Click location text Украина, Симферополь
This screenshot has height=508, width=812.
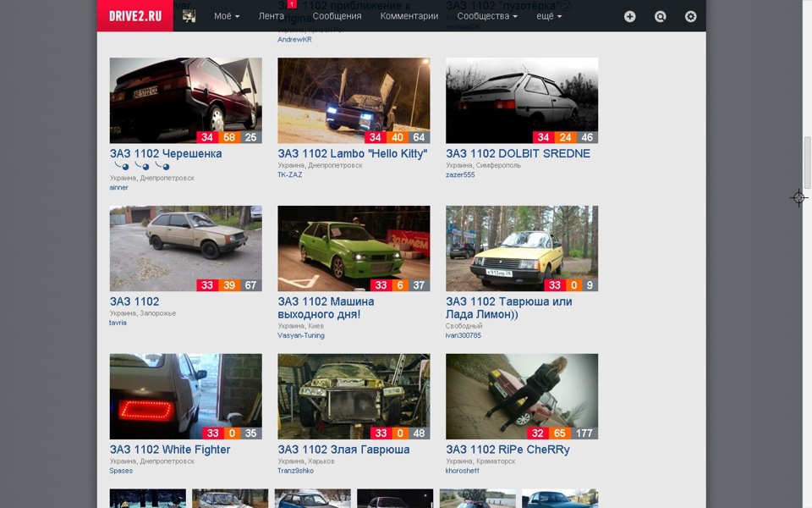click(483, 165)
